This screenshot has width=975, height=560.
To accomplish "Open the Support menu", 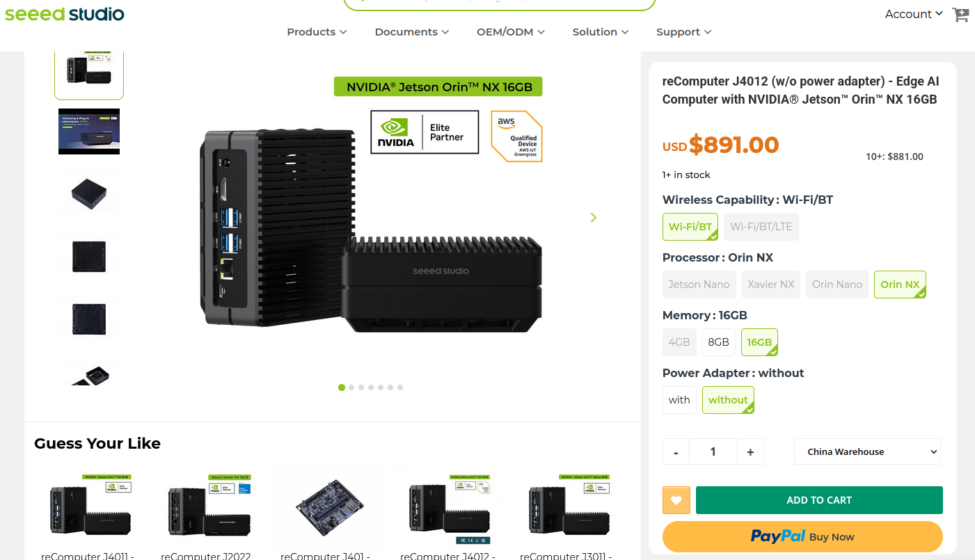I will pos(684,32).
